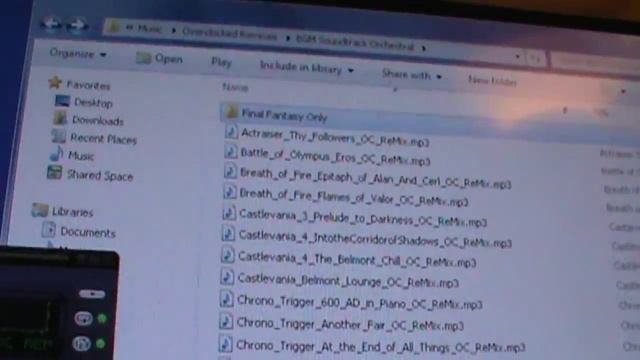Click the Battle of Olympus Eros mp3 icon
Screen dimensions: 640x360
tap(231, 151)
